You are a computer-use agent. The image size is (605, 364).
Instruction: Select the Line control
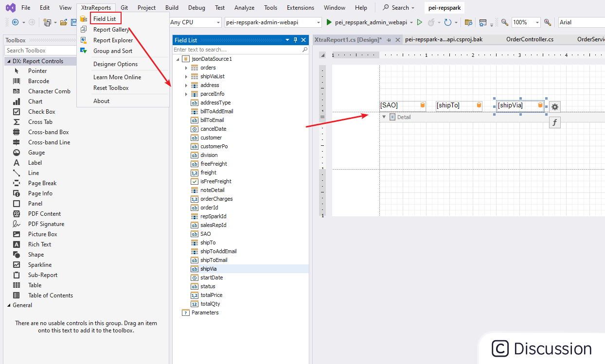coord(33,173)
